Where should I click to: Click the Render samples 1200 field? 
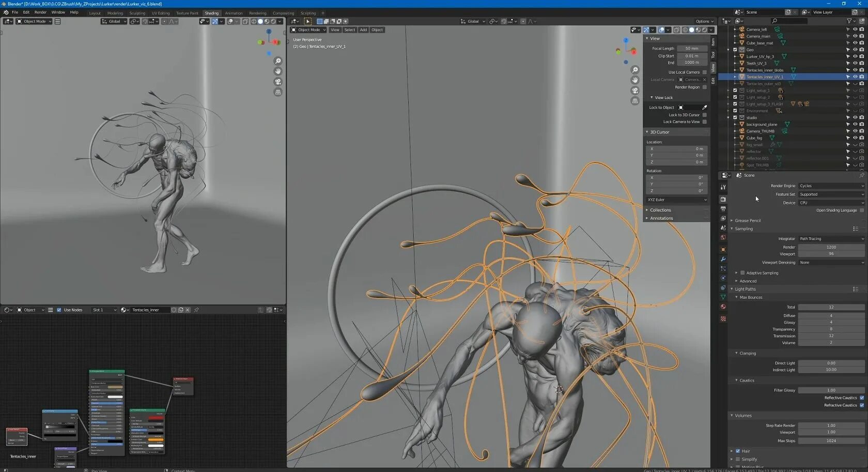coord(831,247)
